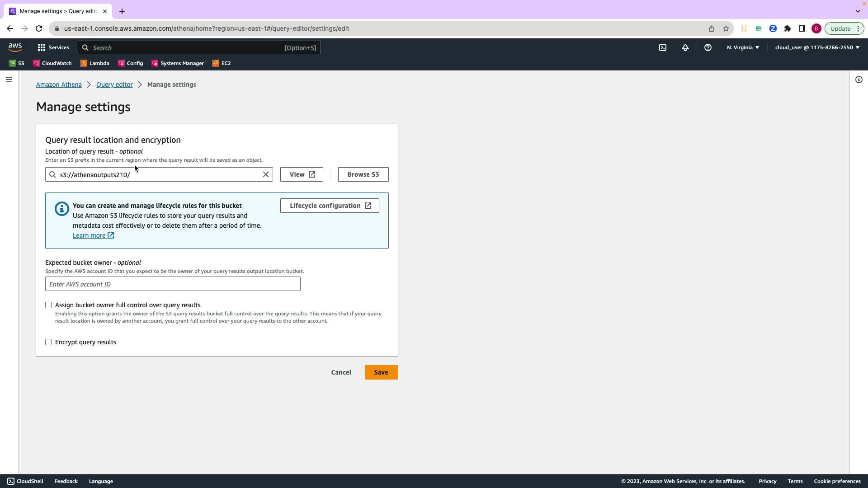Toggle the left navigation hamburger menu
The image size is (868, 488).
[x=9, y=80]
